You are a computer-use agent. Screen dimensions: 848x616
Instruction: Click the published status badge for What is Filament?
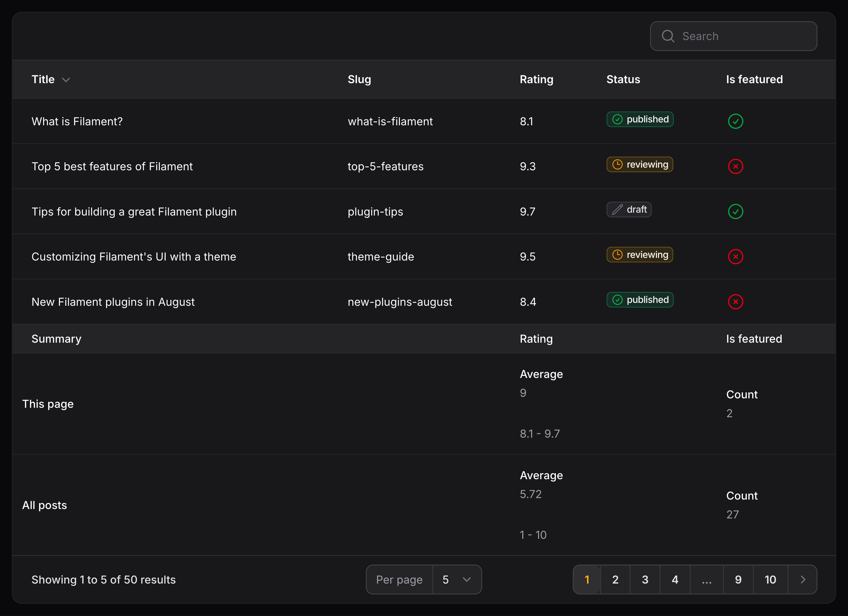(x=640, y=119)
